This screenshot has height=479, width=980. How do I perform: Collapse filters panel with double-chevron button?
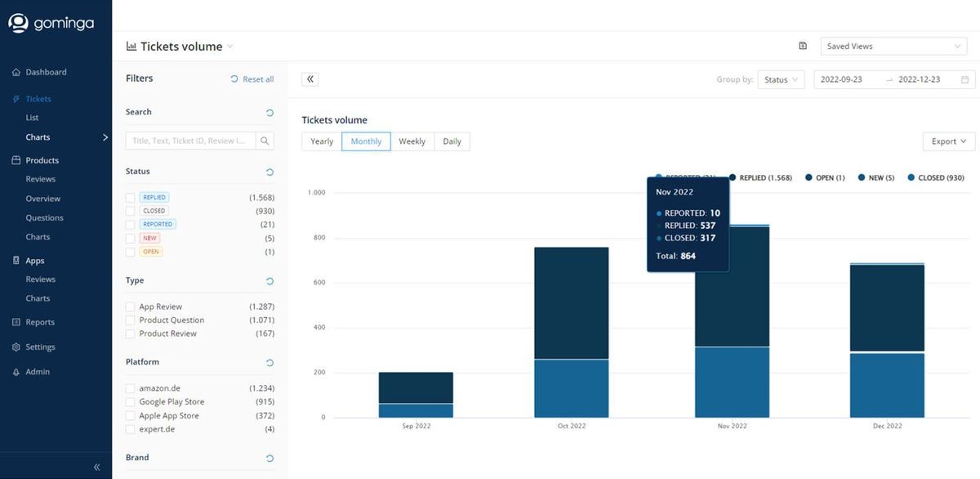click(310, 79)
